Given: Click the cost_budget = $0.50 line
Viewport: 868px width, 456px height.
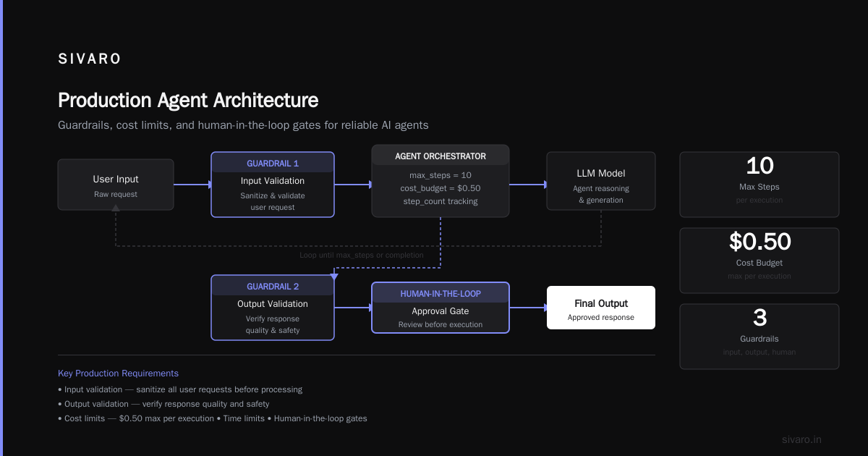Looking at the screenshot, I should 441,188.
